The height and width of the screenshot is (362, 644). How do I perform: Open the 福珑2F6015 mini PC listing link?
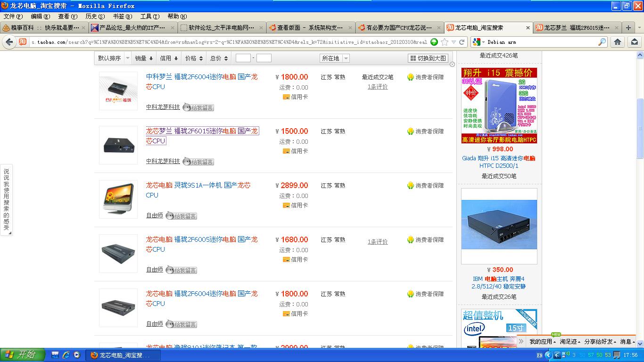coord(202,136)
